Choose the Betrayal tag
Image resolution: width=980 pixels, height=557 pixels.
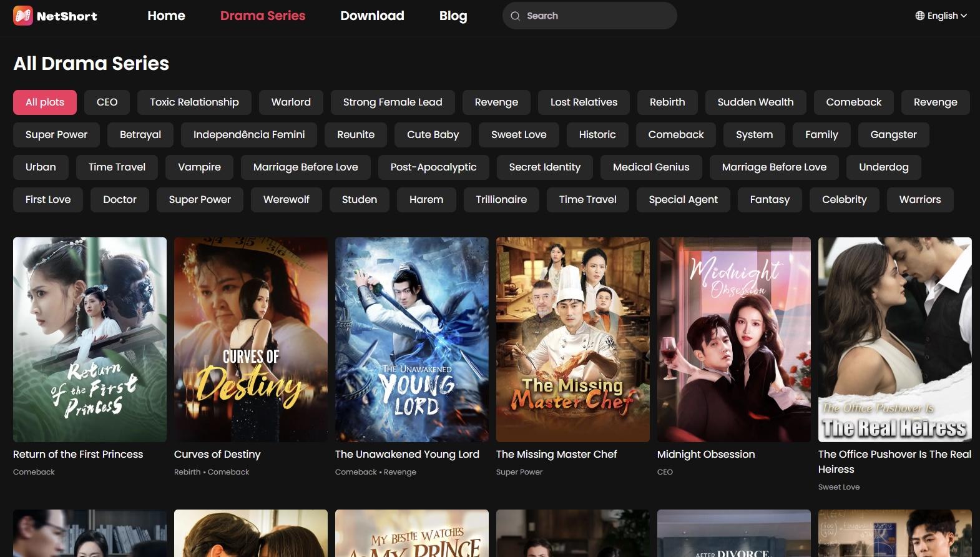click(140, 135)
